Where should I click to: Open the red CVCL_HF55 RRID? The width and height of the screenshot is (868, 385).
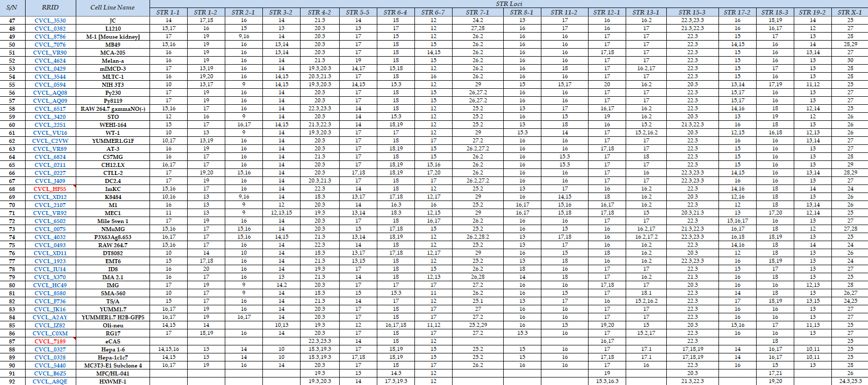(50, 189)
